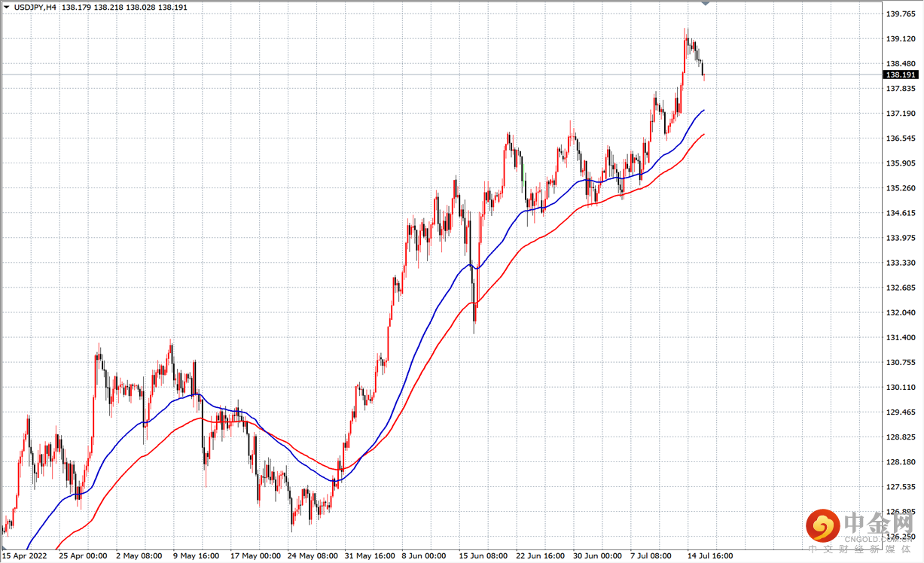The height and width of the screenshot is (563, 924).
Task: Click the 9 May 16:00 time label
Action: [x=196, y=555]
